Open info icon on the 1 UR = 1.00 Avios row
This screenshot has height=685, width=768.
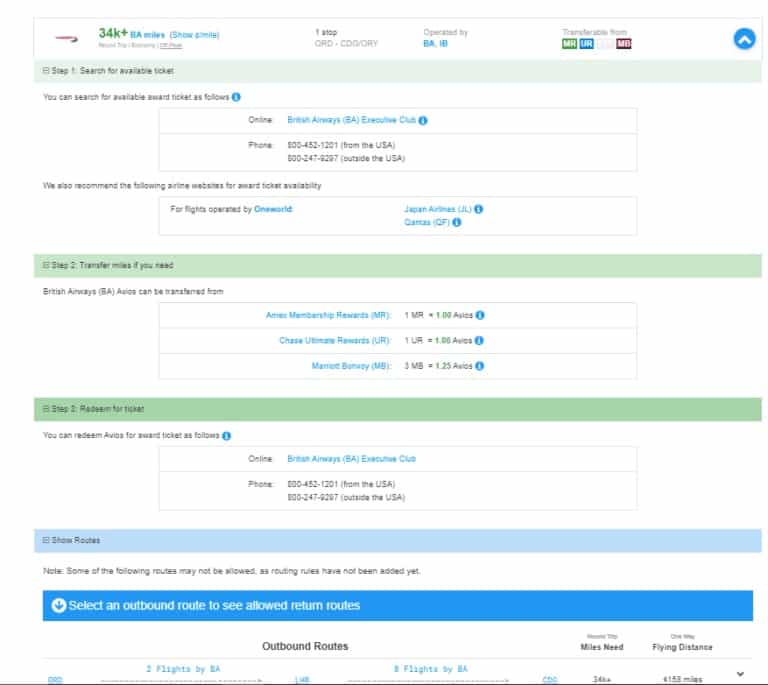pos(479,341)
